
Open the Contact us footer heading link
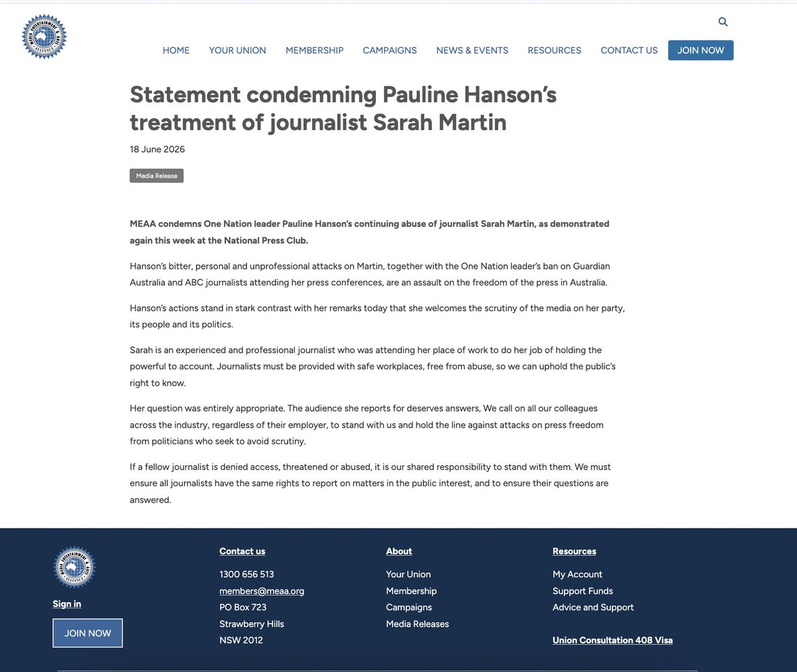click(242, 551)
